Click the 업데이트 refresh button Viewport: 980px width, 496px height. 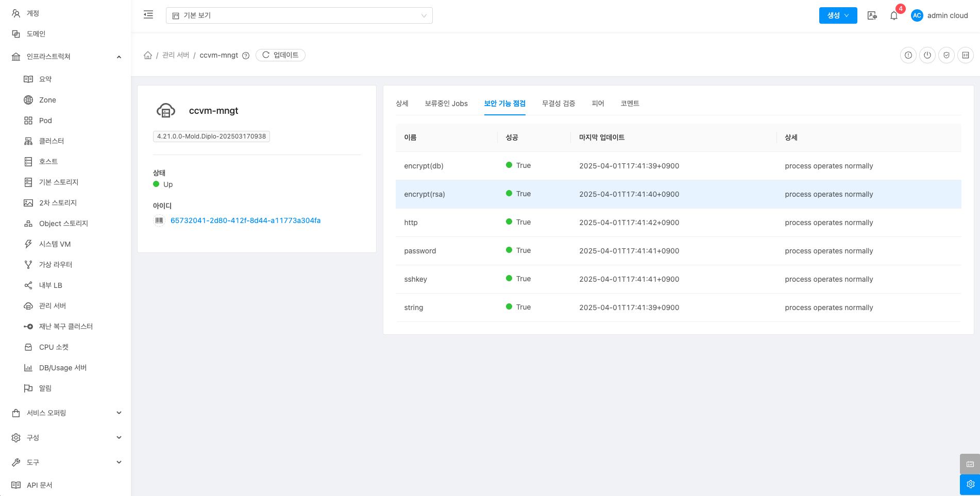(x=280, y=55)
